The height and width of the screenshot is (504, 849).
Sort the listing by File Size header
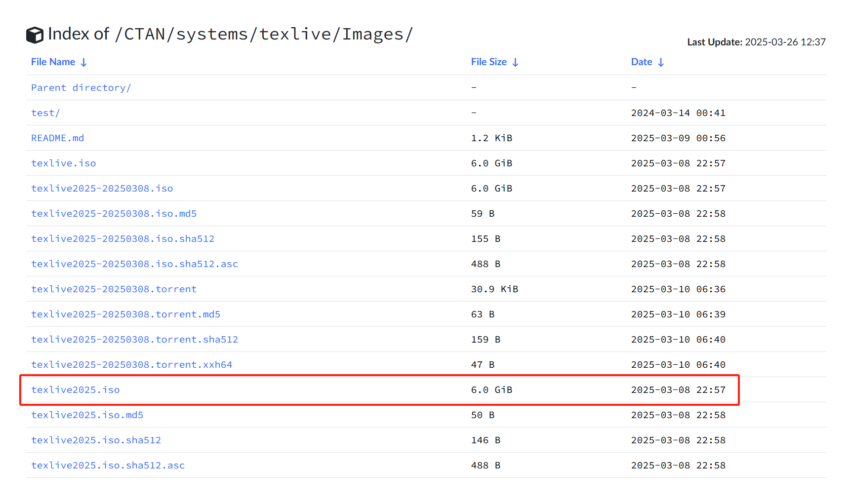click(488, 62)
